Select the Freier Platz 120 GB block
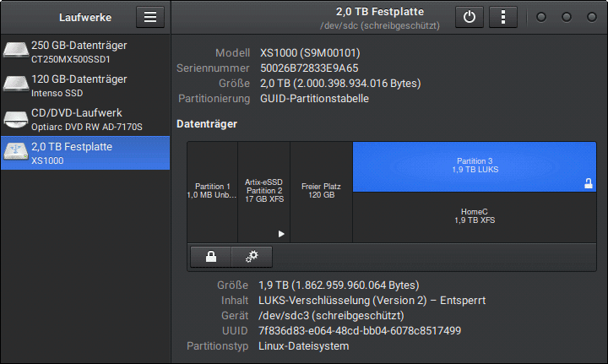 tap(322, 192)
